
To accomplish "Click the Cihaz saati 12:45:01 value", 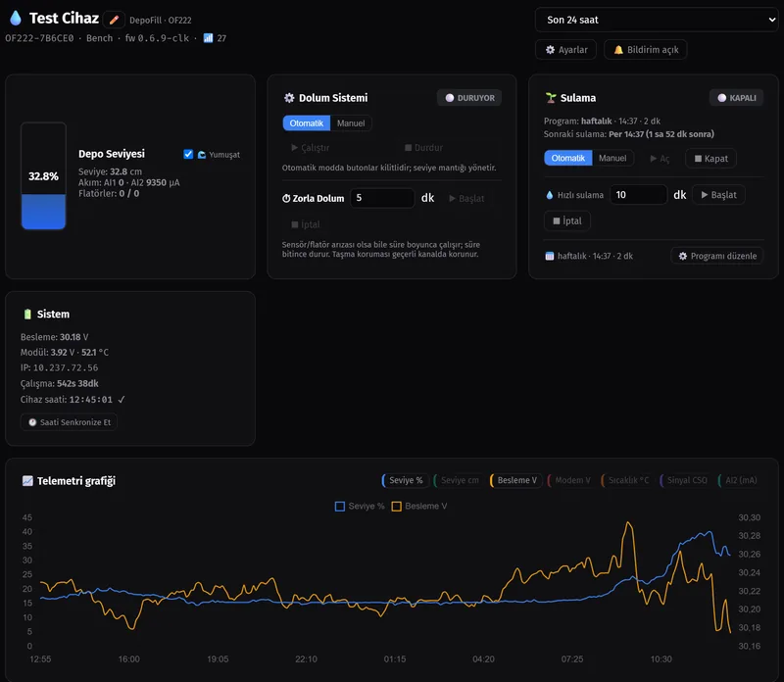I will tap(90, 400).
